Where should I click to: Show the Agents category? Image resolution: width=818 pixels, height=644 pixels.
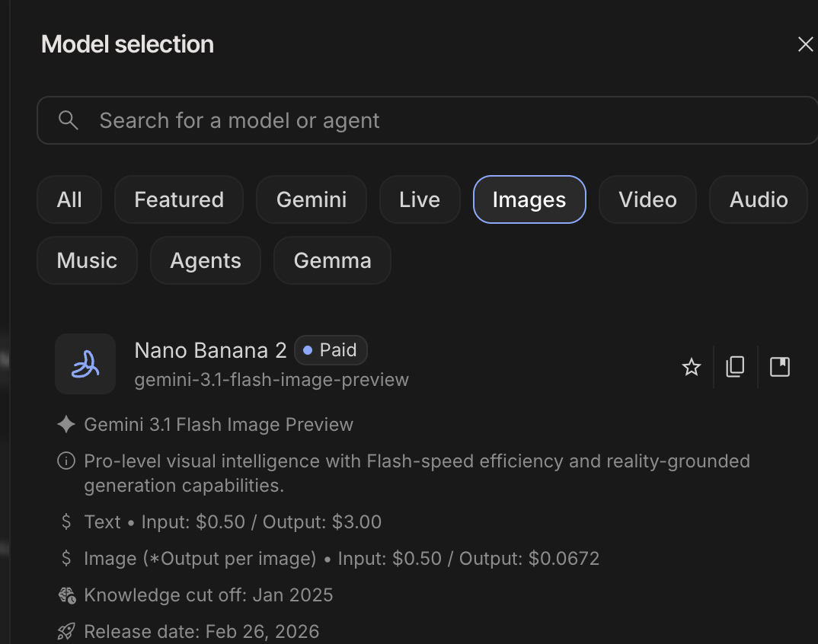click(x=206, y=260)
